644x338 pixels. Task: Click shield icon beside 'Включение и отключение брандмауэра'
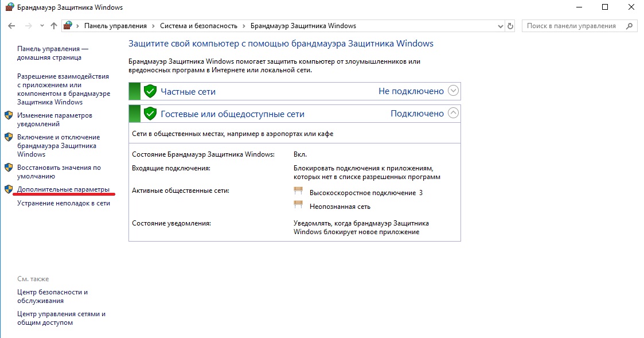point(9,137)
